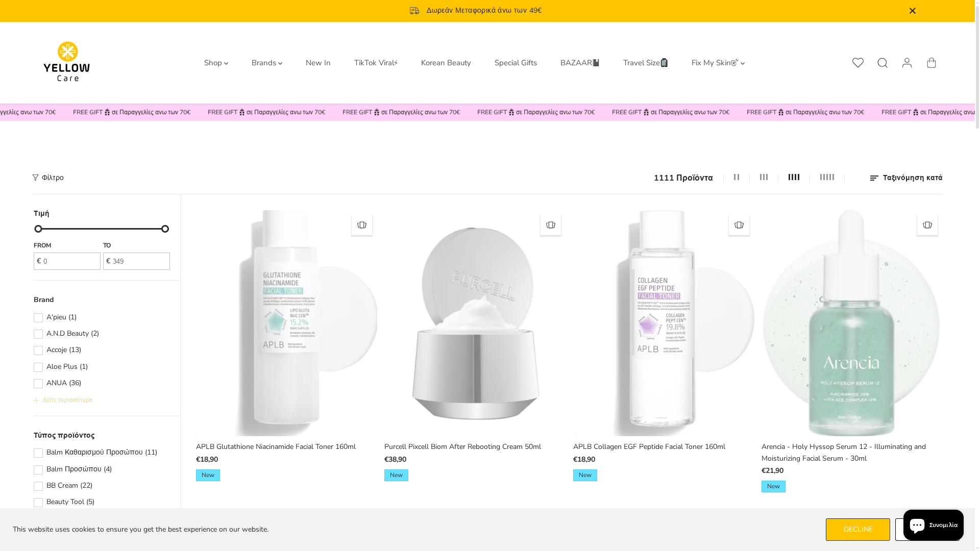This screenshot has height=551, width=980.
Task: Click the maximum price slider handle
Action: (x=165, y=229)
